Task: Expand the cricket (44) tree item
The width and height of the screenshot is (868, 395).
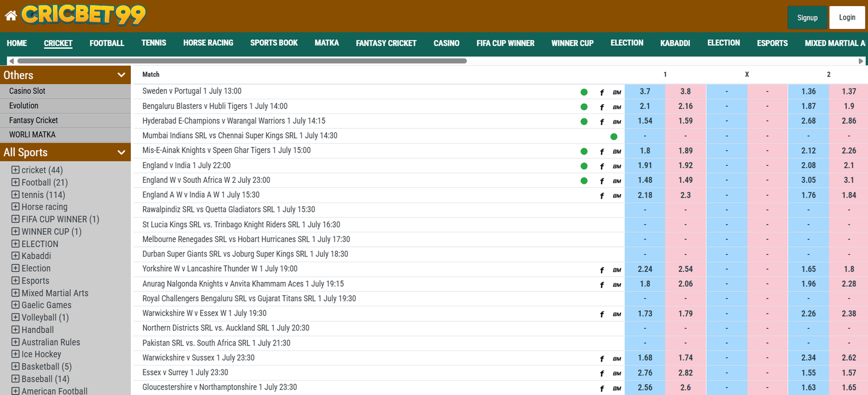Action: [x=15, y=170]
